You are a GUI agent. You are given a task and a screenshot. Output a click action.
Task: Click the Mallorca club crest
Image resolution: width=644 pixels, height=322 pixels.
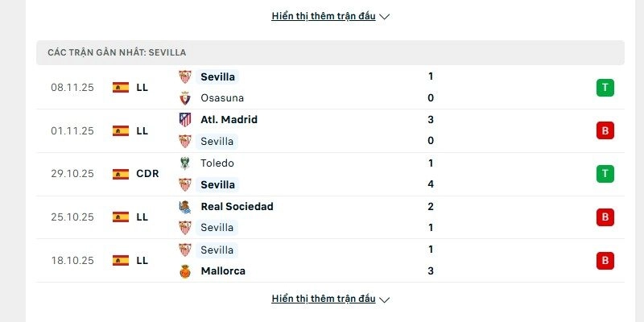(185, 271)
